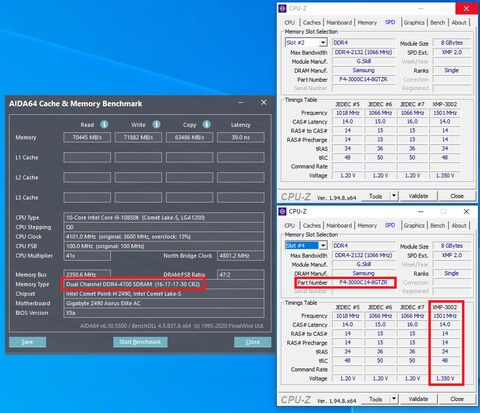Screen dimensions: 480x413
Task: Open Slot #4 dropdown in lower CPU-Z
Action: (x=323, y=246)
